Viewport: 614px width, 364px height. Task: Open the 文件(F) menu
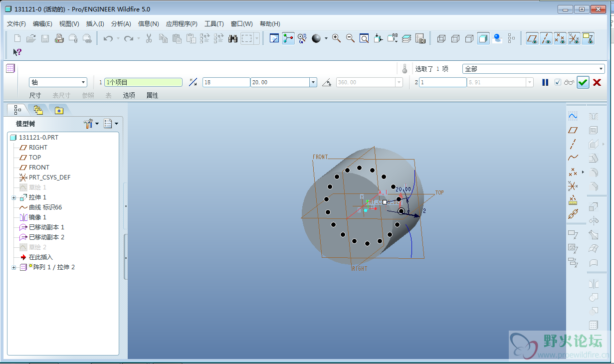(16, 24)
